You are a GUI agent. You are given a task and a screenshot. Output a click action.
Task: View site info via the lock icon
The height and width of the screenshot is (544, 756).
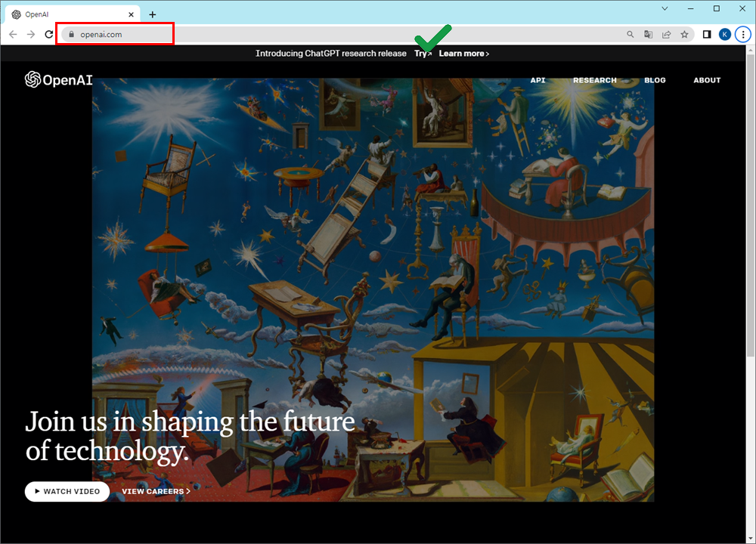71,34
